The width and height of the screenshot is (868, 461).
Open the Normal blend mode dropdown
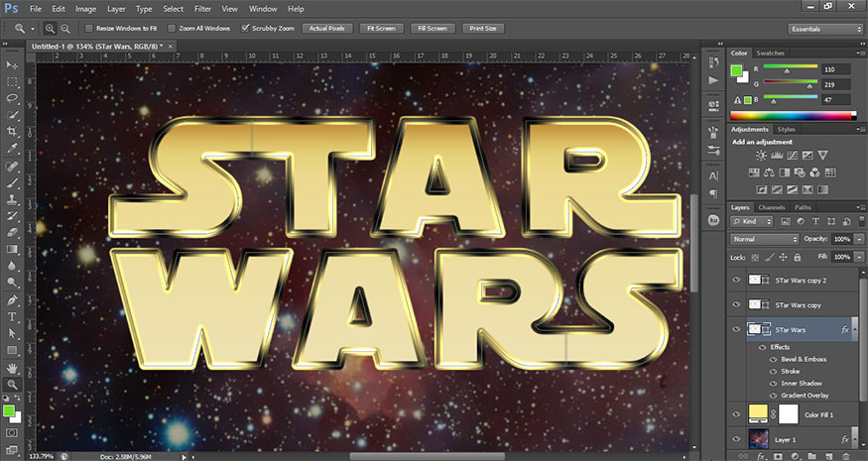pos(765,239)
